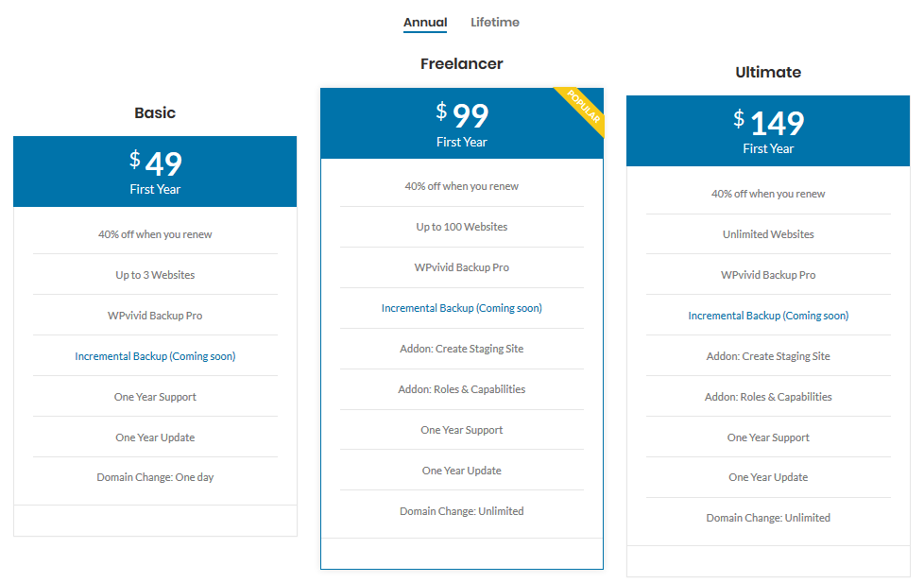Open Incremental Backup link under Ultimate plan
This screenshot has height=583, width=924.
(x=768, y=315)
